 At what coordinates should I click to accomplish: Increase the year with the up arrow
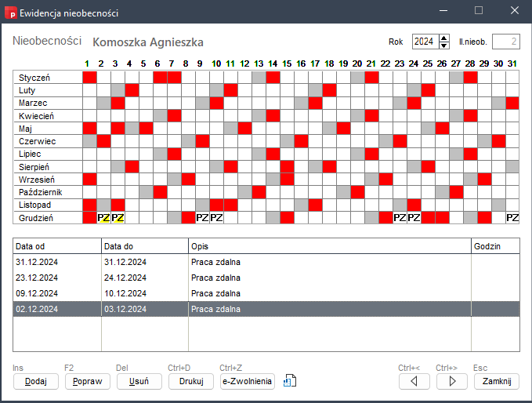pos(444,38)
